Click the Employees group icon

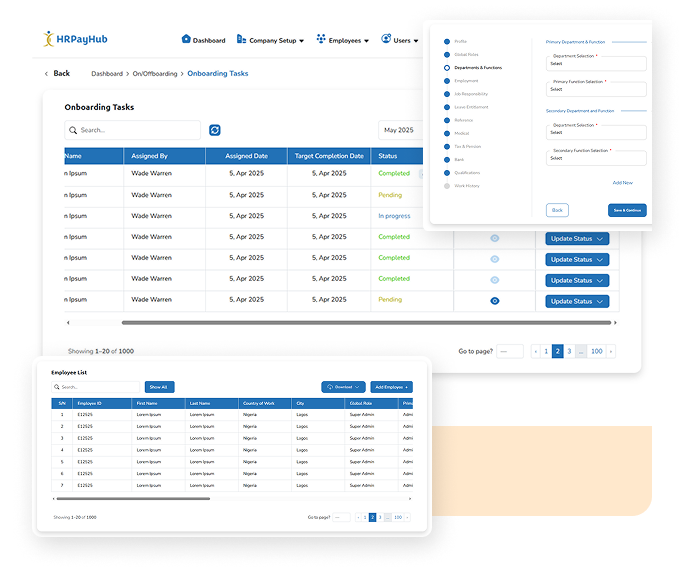pyautogui.click(x=321, y=40)
